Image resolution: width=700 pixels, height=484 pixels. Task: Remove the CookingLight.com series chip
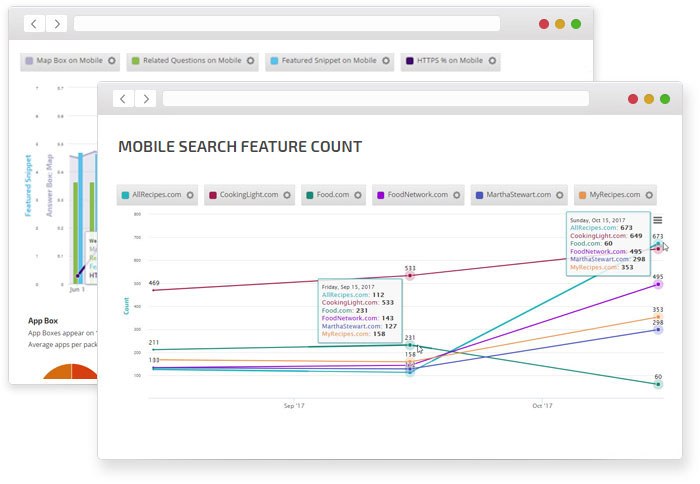(x=285, y=195)
